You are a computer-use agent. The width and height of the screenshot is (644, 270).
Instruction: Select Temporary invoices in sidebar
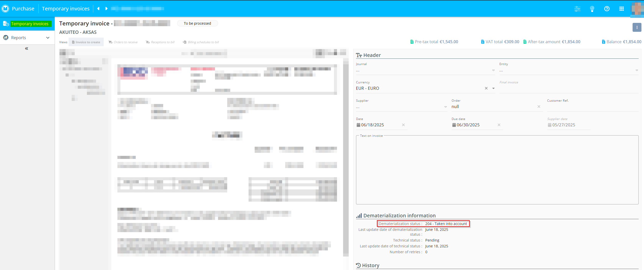30,24
